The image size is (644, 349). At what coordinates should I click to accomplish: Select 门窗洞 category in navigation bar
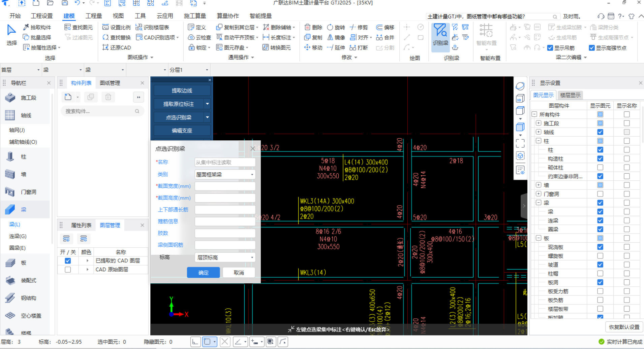[x=25, y=192]
